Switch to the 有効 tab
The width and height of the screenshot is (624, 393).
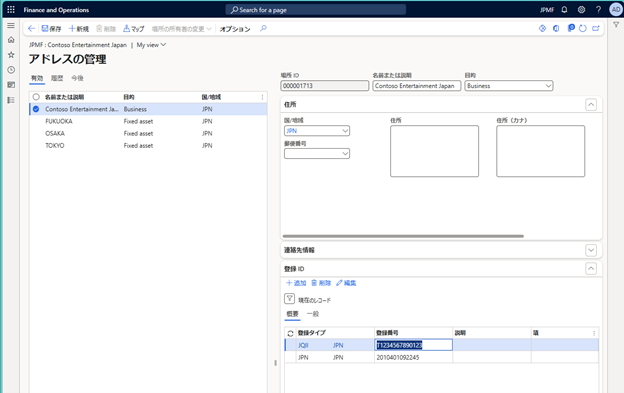tap(37, 78)
